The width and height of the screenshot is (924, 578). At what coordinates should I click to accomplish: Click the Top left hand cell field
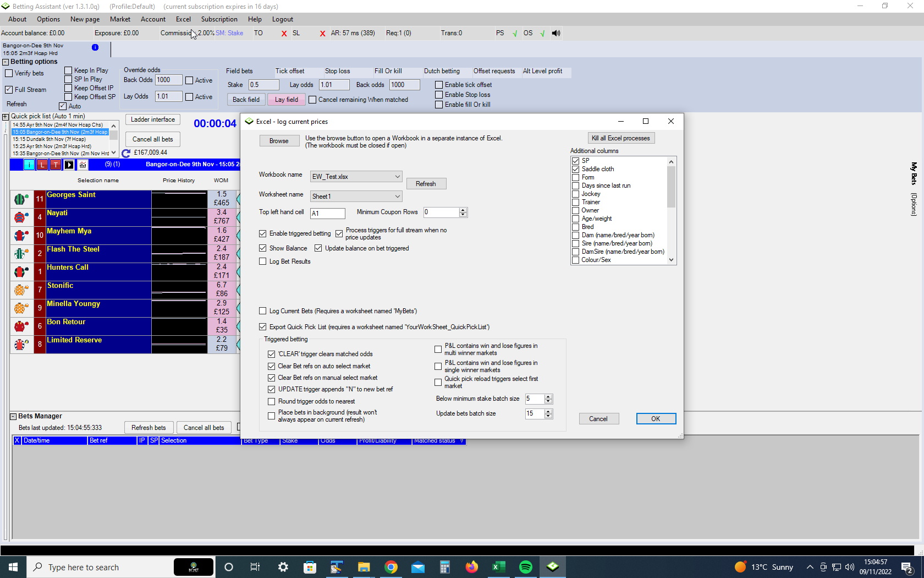(328, 214)
